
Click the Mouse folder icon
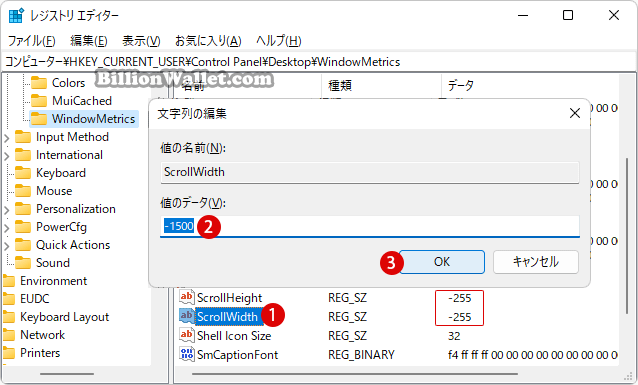pos(23,191)
